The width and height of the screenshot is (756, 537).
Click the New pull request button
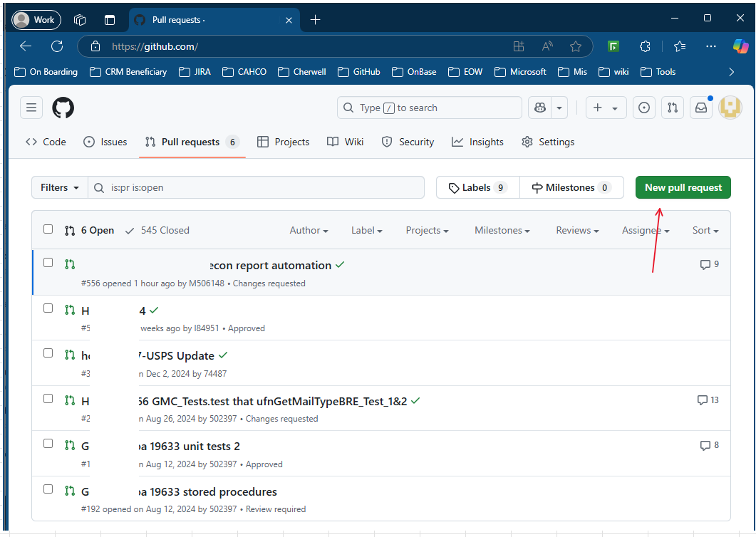click(683, 187)
